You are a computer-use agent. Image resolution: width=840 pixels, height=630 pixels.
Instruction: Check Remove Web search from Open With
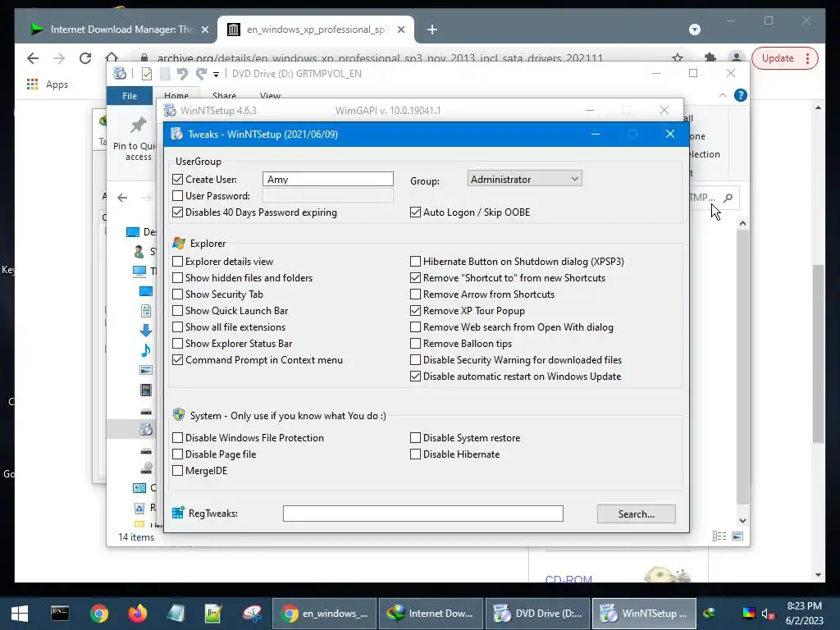[415, 327]
